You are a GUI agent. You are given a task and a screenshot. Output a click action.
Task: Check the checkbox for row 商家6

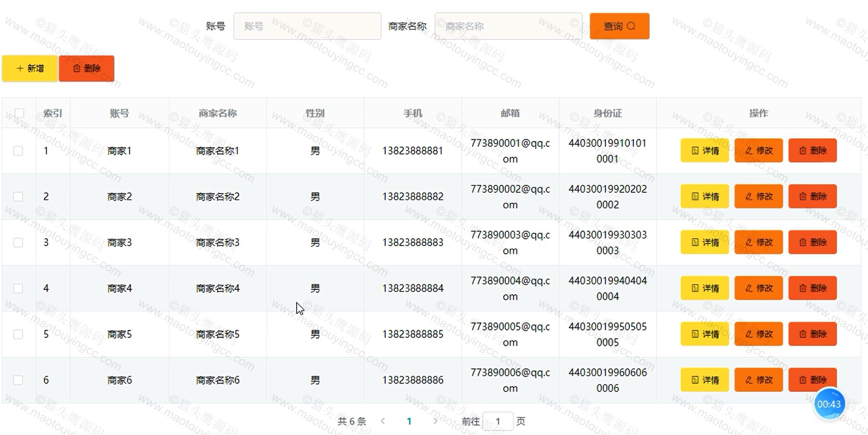click(x=18, y=380)
